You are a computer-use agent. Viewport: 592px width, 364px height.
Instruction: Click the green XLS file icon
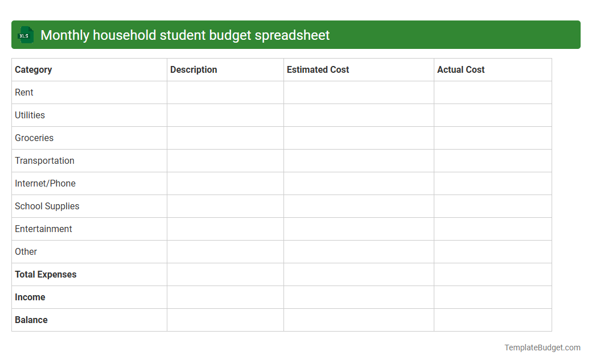click(25, 35)
